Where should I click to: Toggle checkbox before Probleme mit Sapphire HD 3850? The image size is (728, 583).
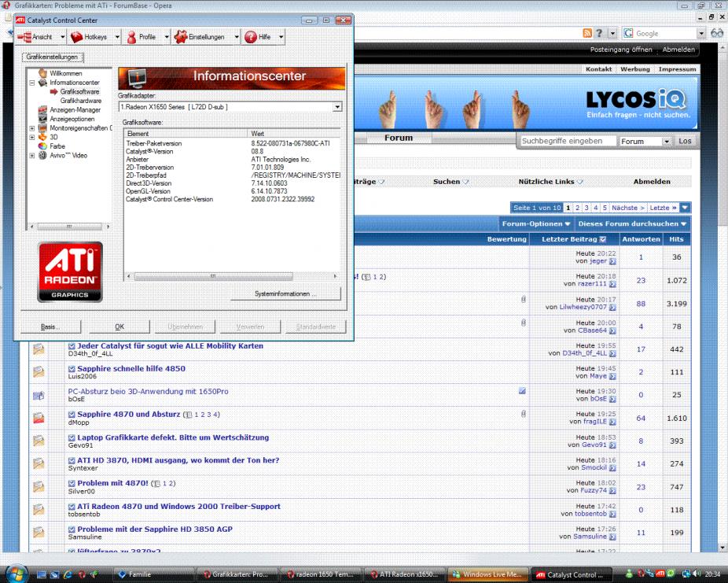(x=72, y=529)
